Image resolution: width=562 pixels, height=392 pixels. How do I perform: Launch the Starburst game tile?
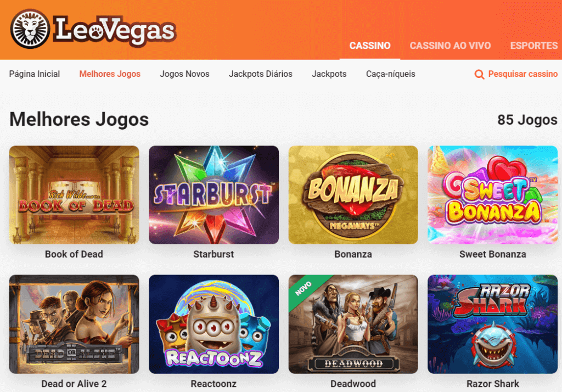(213, 195)
